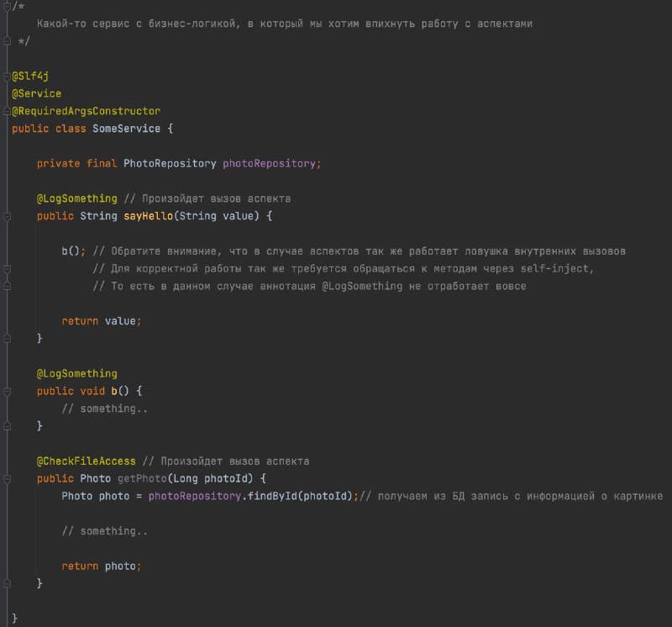Click the @CheckFileAccess annotation
The width and height of the screenshot is (672, 627).
pyautogui.click(x=87, y=461)
